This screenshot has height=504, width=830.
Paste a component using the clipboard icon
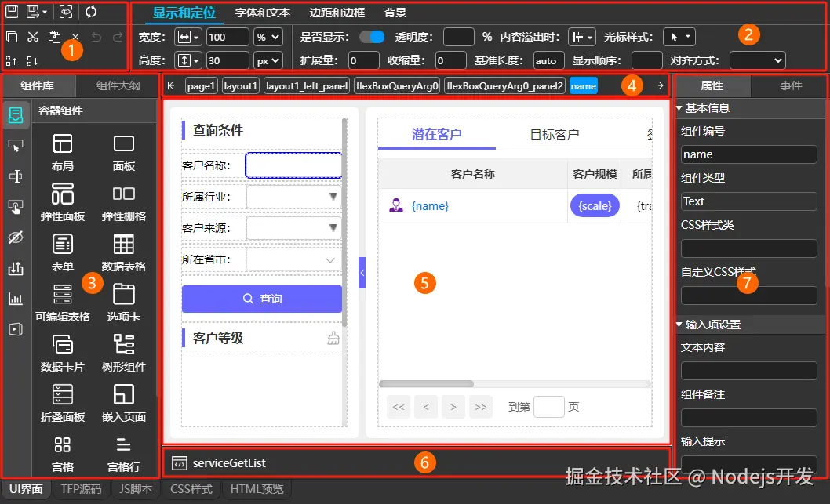tap(54, 36)
